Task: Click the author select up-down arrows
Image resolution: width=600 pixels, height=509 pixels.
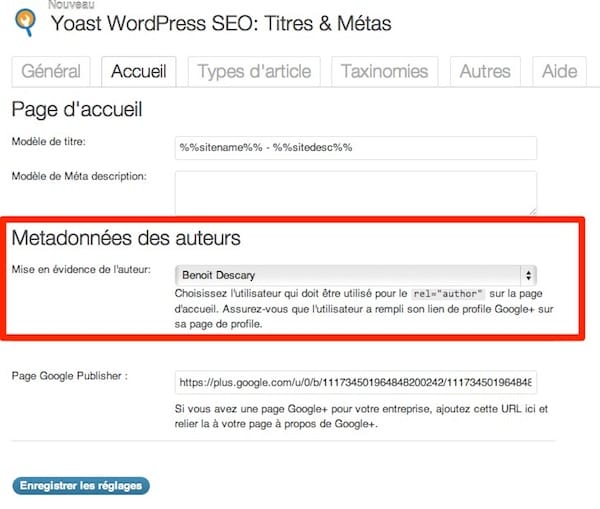Action: coord(528,275)
